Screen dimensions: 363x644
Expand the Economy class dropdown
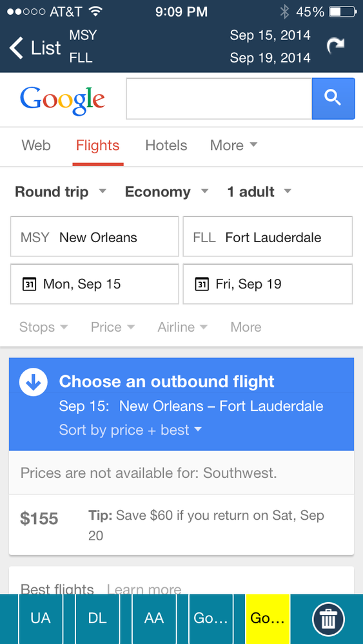167,192
